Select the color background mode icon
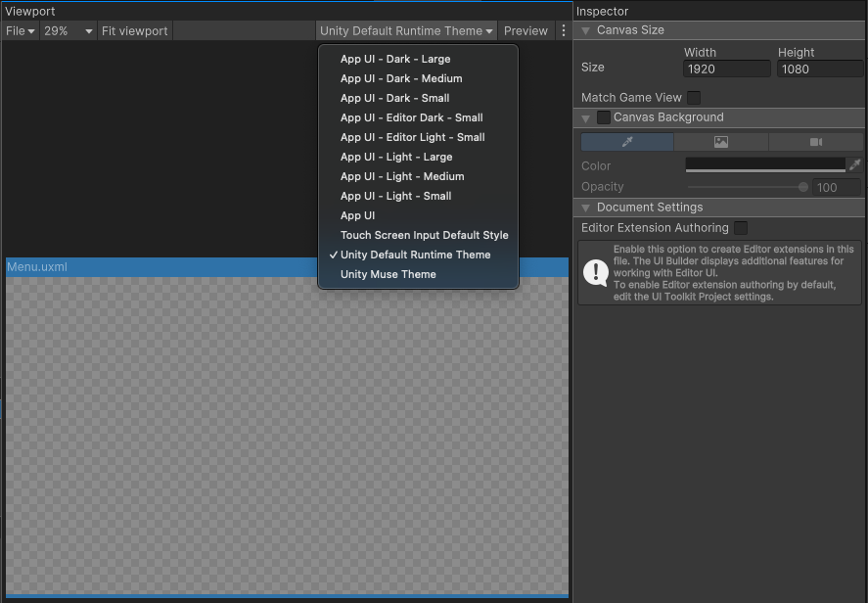868x603 pixels. click(x=627, y=142)
